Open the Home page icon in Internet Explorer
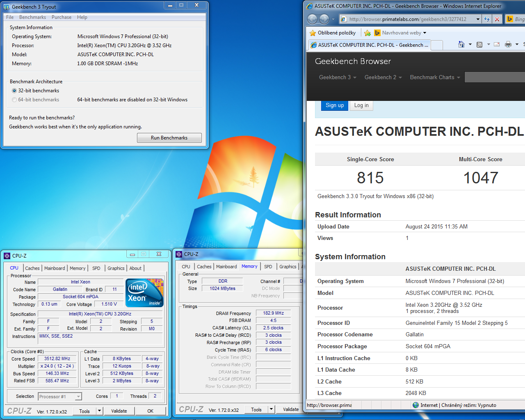This screenshot has height=420, width=525. pos(461,44)
